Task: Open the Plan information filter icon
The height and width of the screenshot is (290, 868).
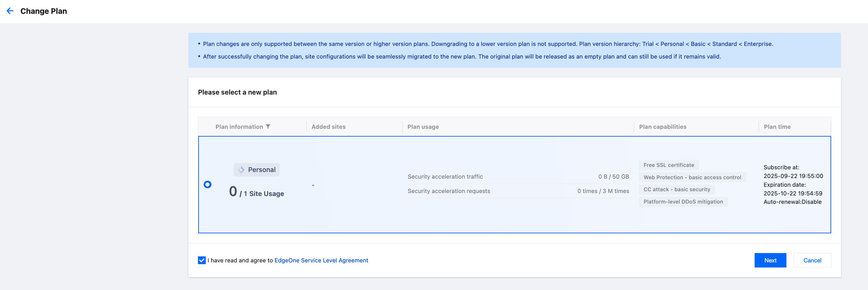Action: 268,126
